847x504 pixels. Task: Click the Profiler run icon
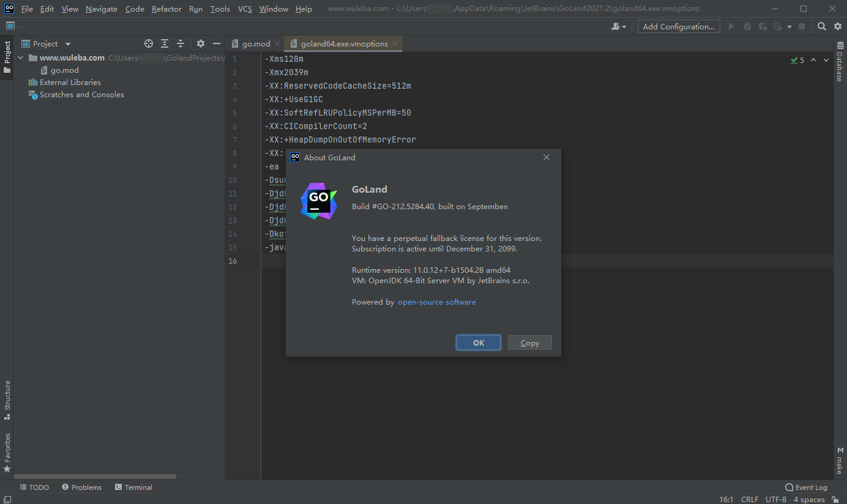[x=777, y=26]
